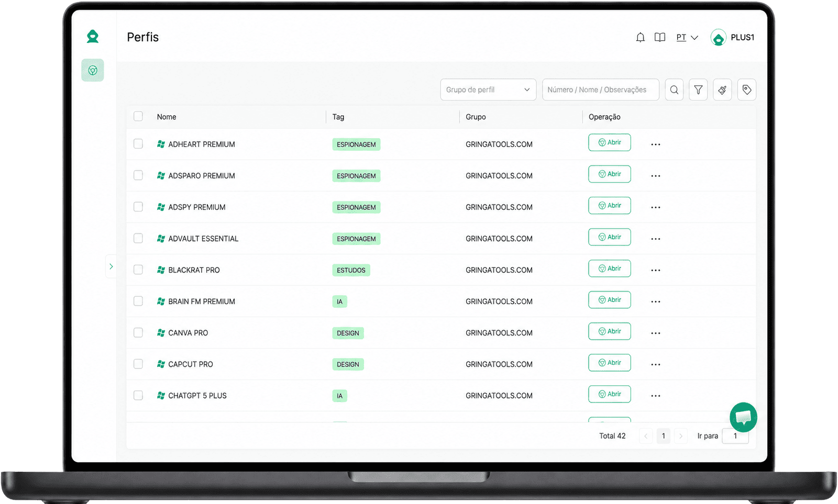Click GRINGATOOLS.COM group in CAPCUT PRO row
The image size is (838, 504).
point(499,364)
